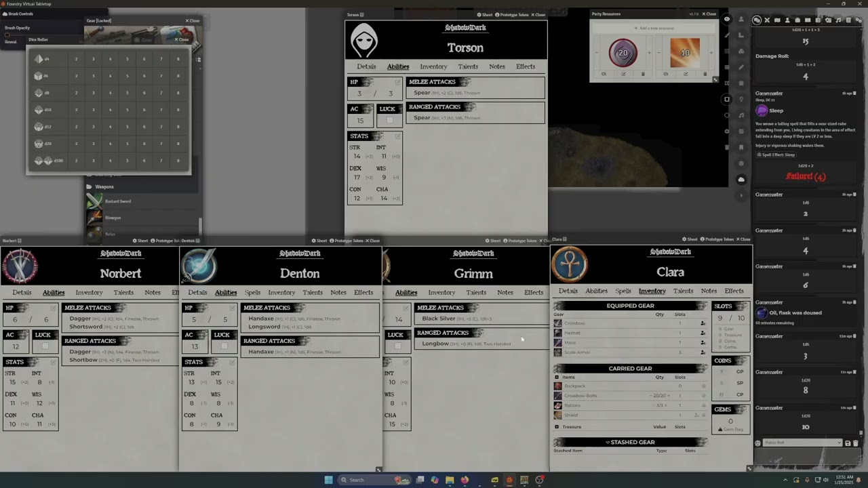Toggle visibility of the 20 party resource
The image size is (868, 488).
point(604,74)
